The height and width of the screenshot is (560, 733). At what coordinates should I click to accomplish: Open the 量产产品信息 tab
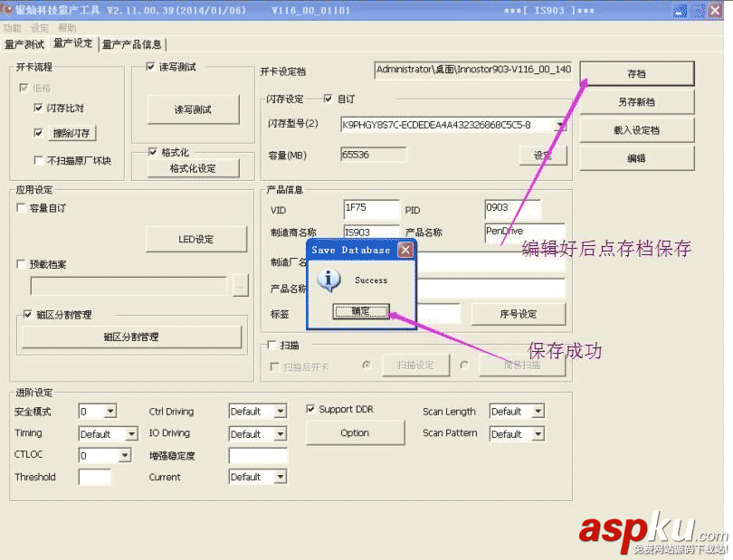click(x=132, y=44)
